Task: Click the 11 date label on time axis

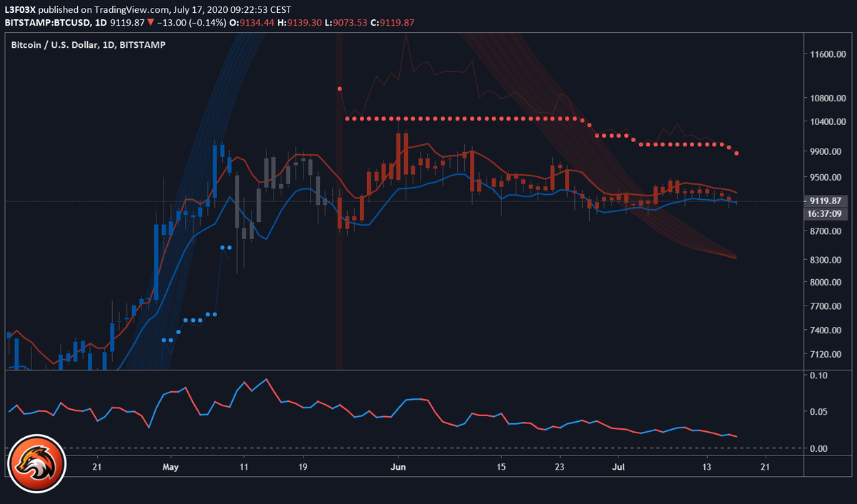Action: 244,467
